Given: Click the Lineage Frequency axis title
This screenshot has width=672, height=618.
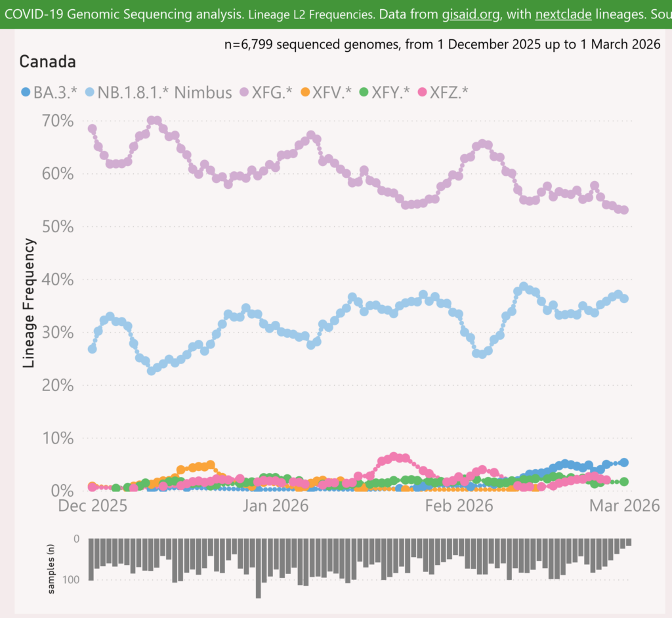Looking at the screenshot, I should tap(30, 302).
